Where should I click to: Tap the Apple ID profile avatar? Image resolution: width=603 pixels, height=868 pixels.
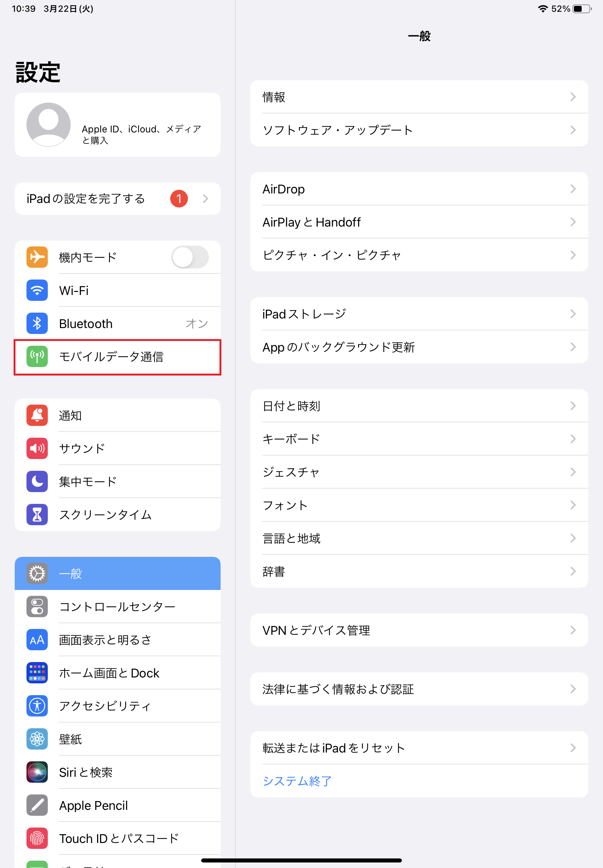tap(49, 125)
